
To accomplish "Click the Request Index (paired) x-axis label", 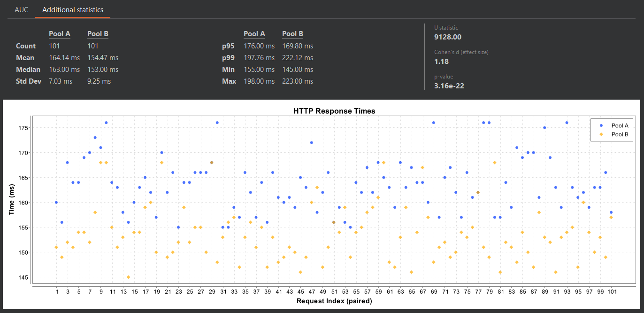I will point(334,301).
